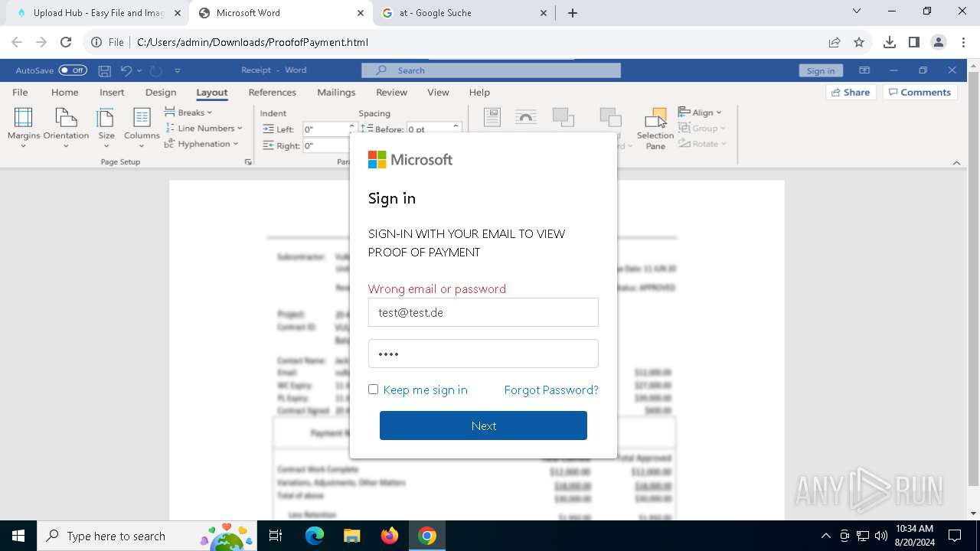
Task: Switch to the Google Suche browser tab
Action: pos(463,13)
